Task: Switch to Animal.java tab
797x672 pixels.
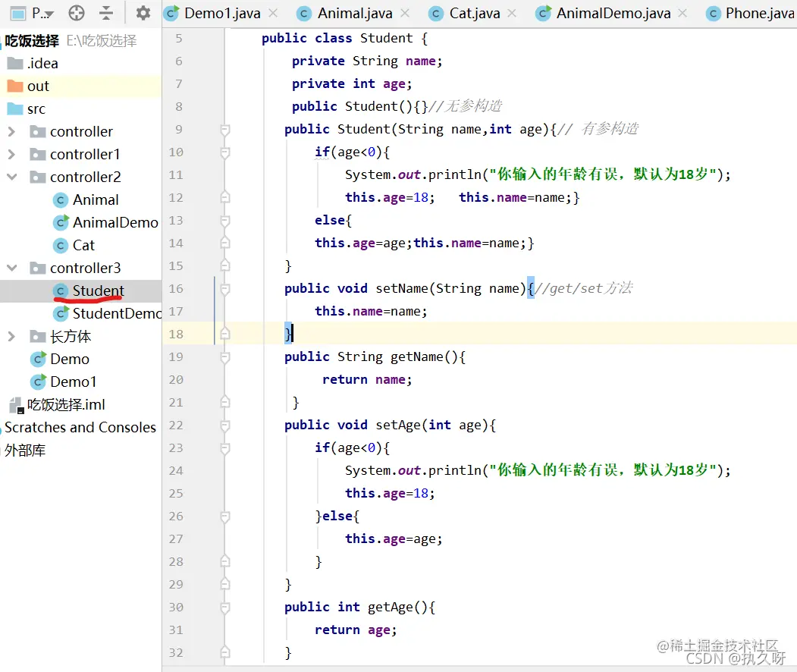Action: 354,13
